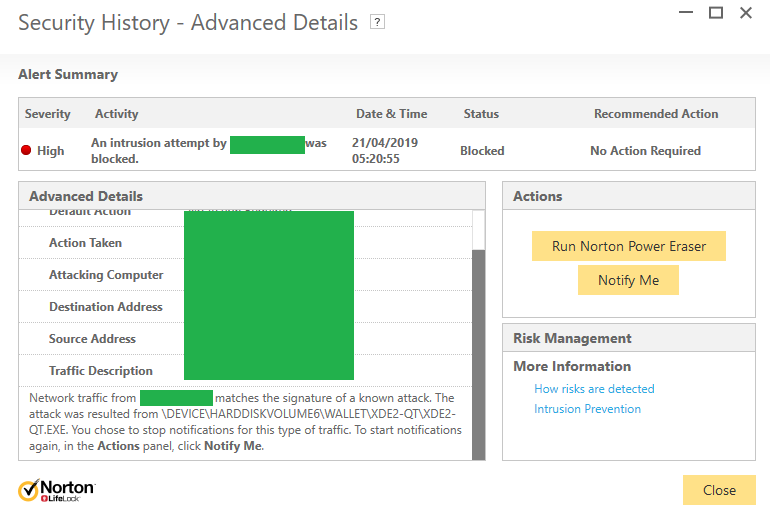Select the Date & Time column header
Image resolution: width=770 pixels, height=510 pixels.
(391, 114)
